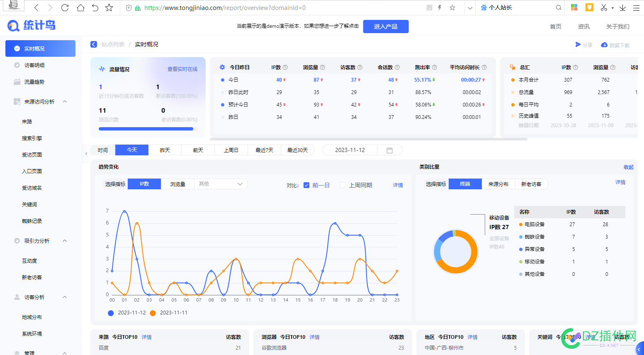Click the 2023-11-12 date input field
The width and height of the screenshot is (644, 355).
point(350,150)
